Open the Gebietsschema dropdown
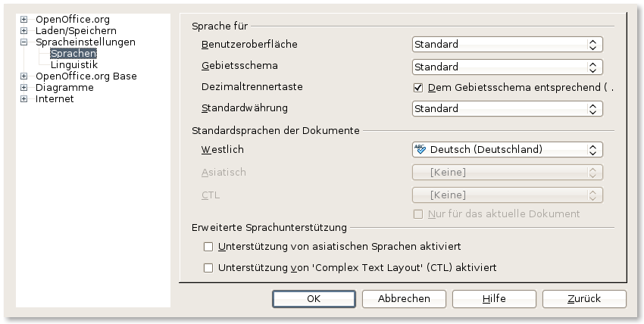Image resolution: width=644 pixels, height=324 pixels. pos(508,67)
